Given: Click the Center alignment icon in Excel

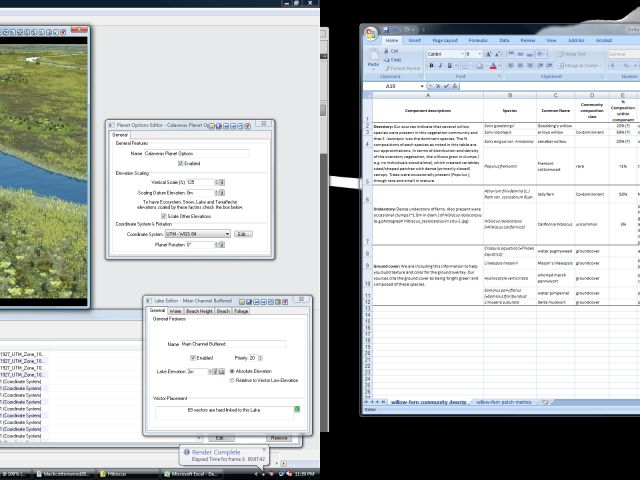Looking at the screenshot, I should 520,65.
